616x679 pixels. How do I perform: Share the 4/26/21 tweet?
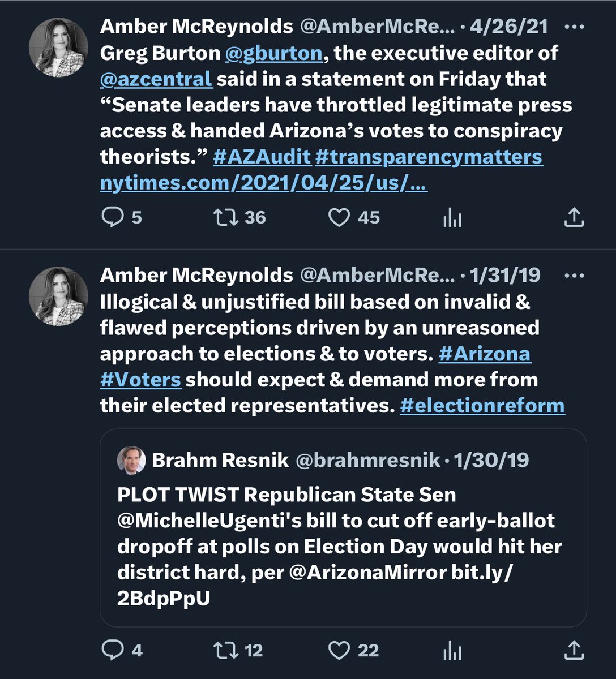point(574,217)
